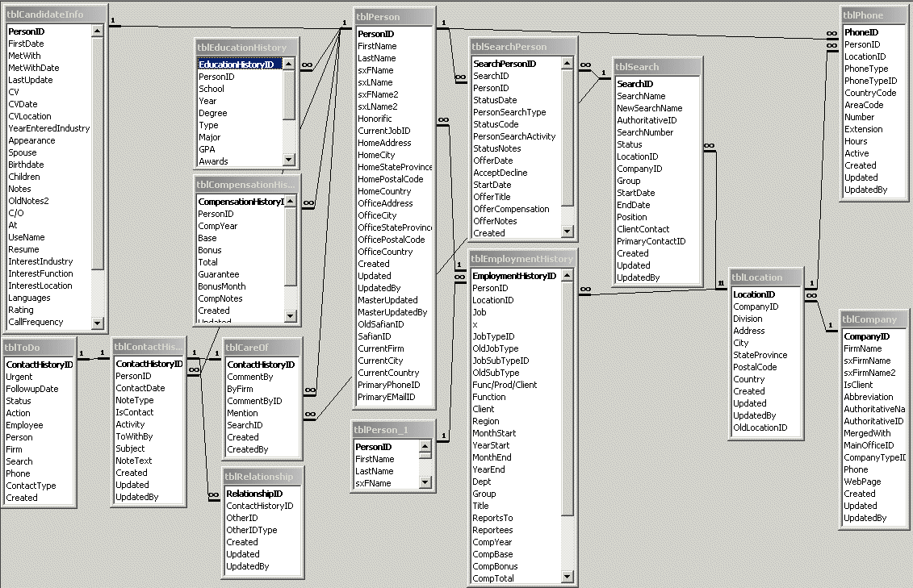Select FollowupDate field in tblToDo
Viewport: 913px width, 588px height.
pyautogui.click(x=32, y=389)
